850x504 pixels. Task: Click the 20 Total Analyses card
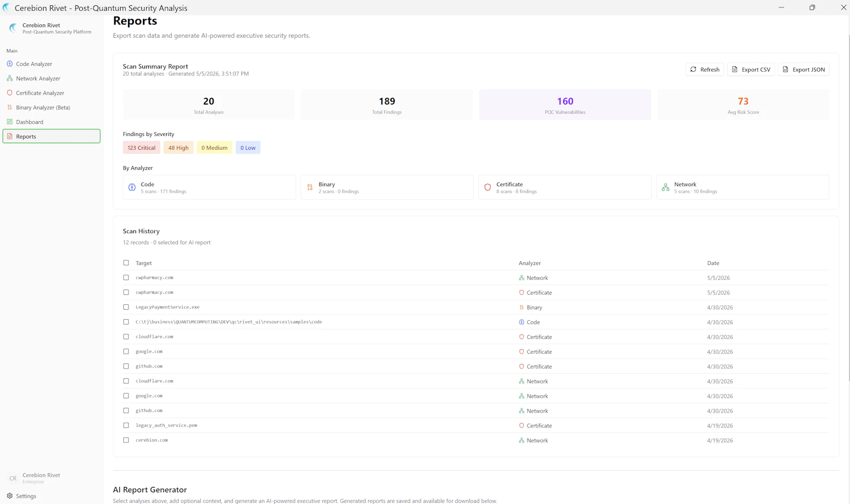coord(209,105)
